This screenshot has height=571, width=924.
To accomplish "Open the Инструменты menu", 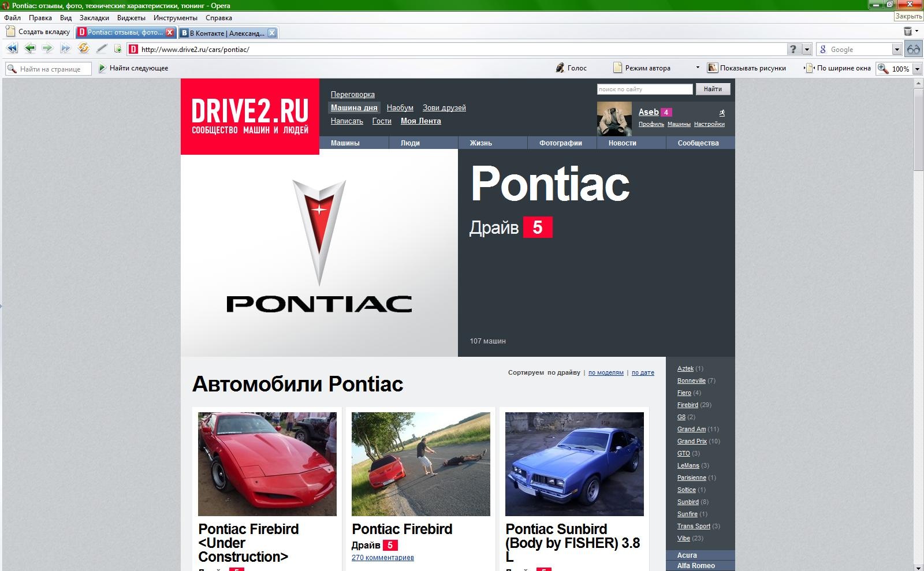I will (175, 18).
